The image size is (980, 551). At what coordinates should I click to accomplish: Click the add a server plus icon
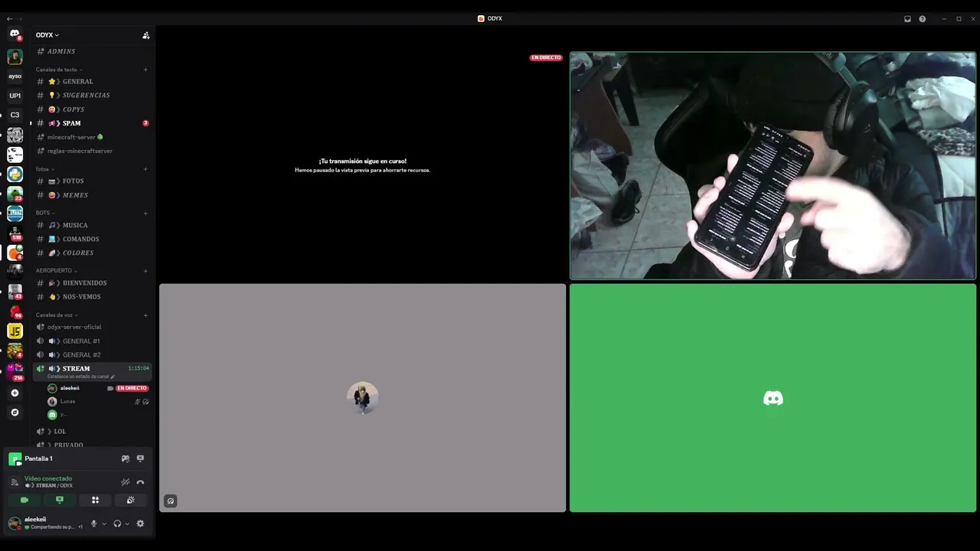[15, 393]
